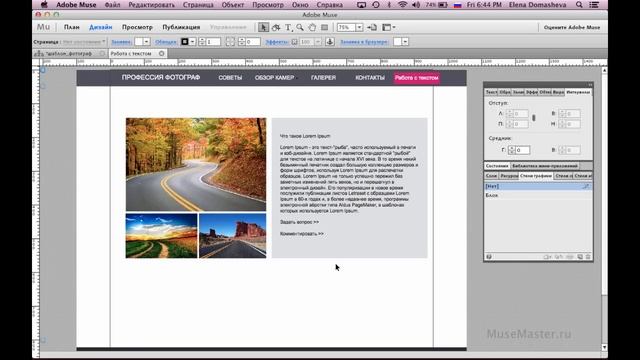Image resolution: width=640 pixels, height=360 pixels.
Task: Click the autumn road large image
Action: pos(196,164)
